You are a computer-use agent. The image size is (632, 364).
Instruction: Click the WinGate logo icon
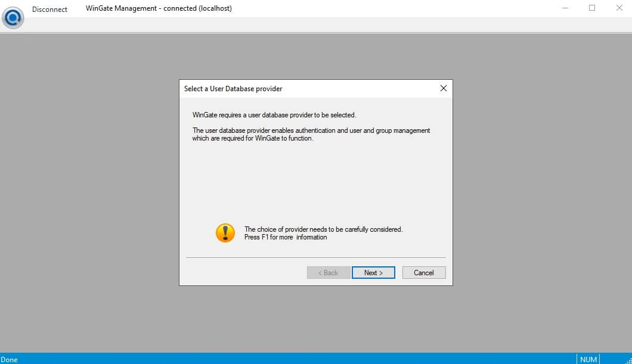13,17
